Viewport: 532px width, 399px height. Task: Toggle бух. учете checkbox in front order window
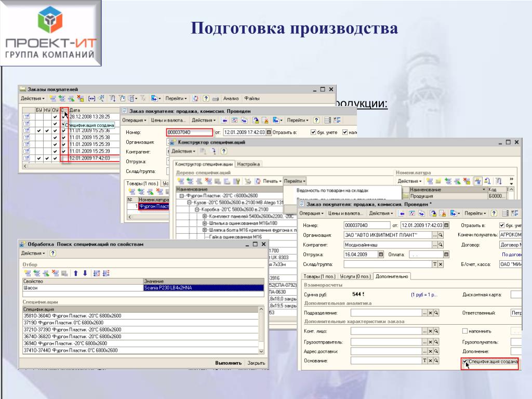tap(502, 225)
